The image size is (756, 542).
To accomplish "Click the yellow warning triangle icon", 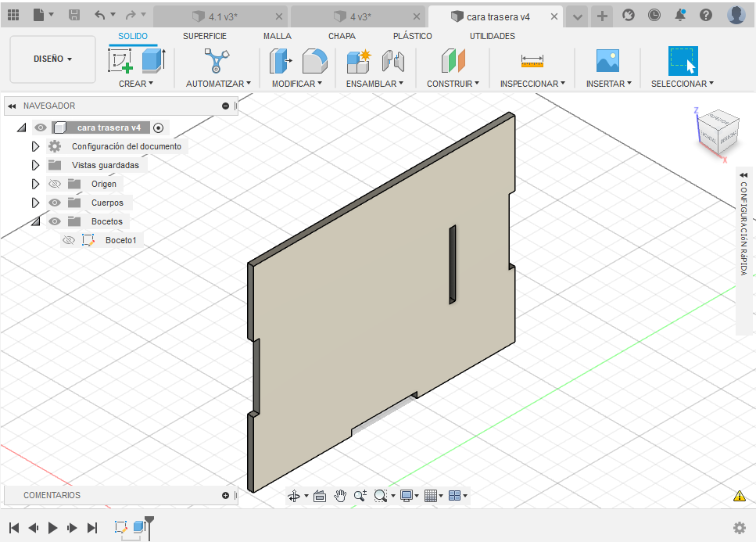I will (739, 496).
